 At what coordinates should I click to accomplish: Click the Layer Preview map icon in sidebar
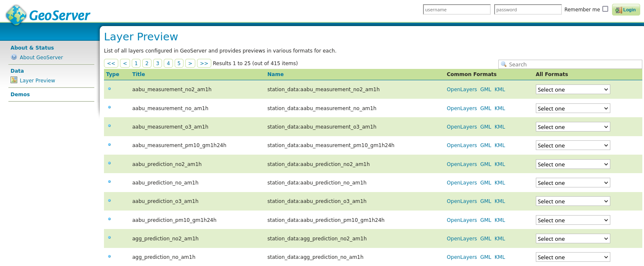(x=14, y=80)
